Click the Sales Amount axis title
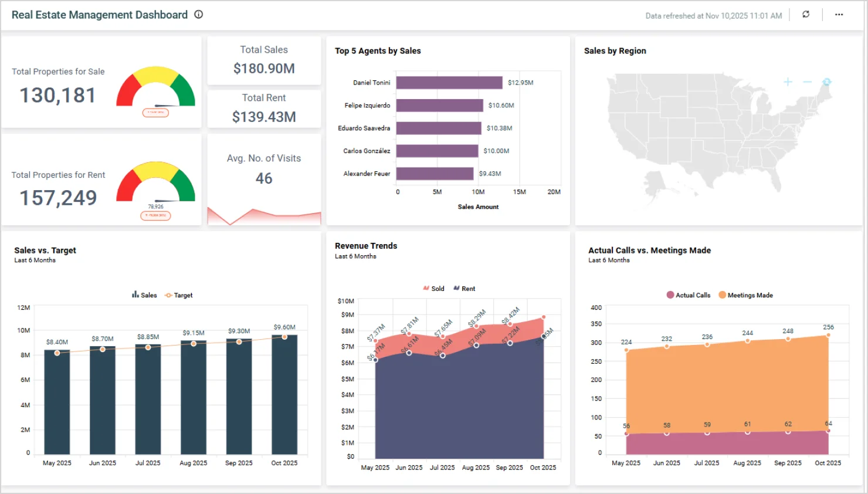This screenshot has width=868, height=494. (478, 207)
